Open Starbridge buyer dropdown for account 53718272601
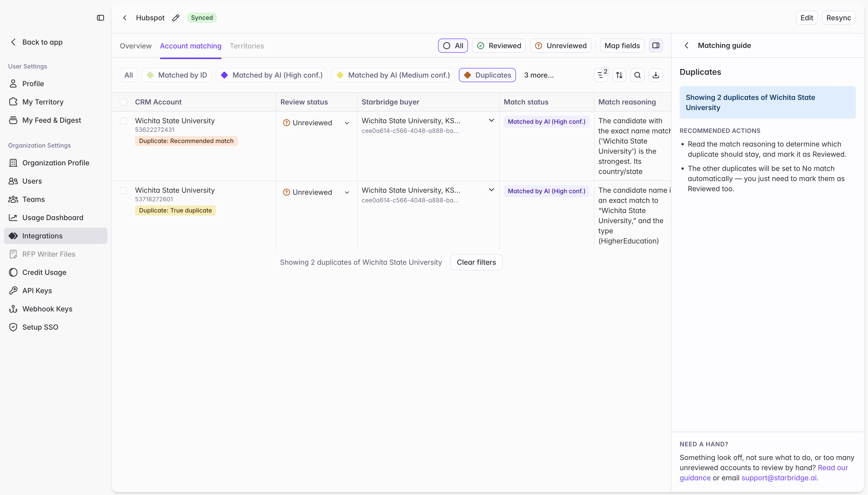Screen dimensions: 868x495 491,190
